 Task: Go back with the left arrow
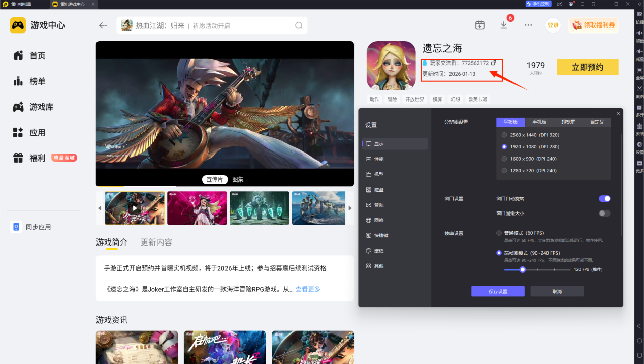pos(103,25)
